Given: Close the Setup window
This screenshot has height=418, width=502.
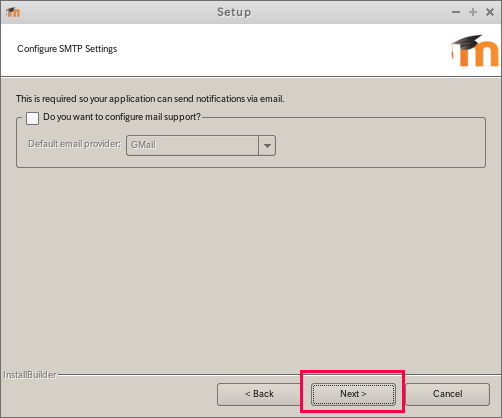Looking at the screenshot, I should click(490, 12).
